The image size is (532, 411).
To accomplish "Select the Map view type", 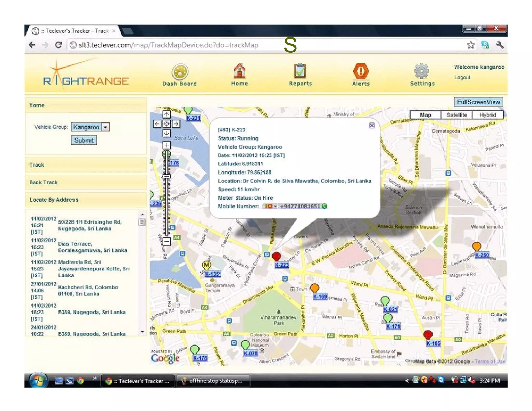I will click(425, 115).
